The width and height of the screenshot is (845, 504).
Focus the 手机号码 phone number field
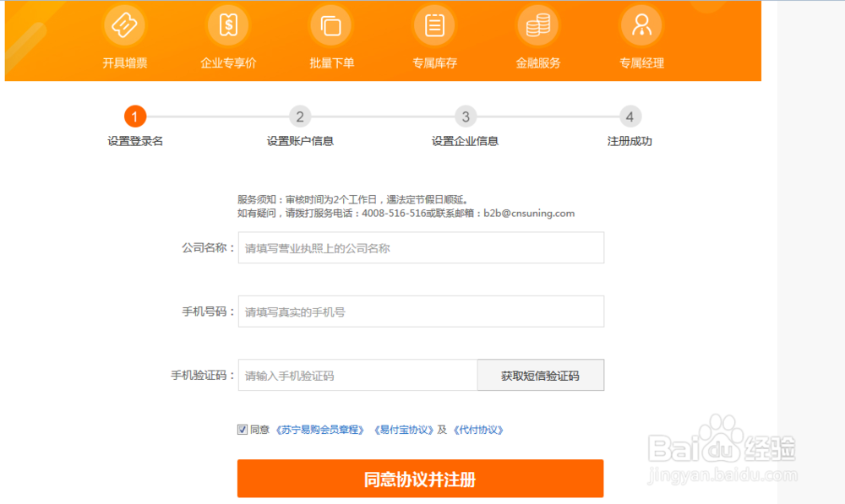click(x=421, y=312)
